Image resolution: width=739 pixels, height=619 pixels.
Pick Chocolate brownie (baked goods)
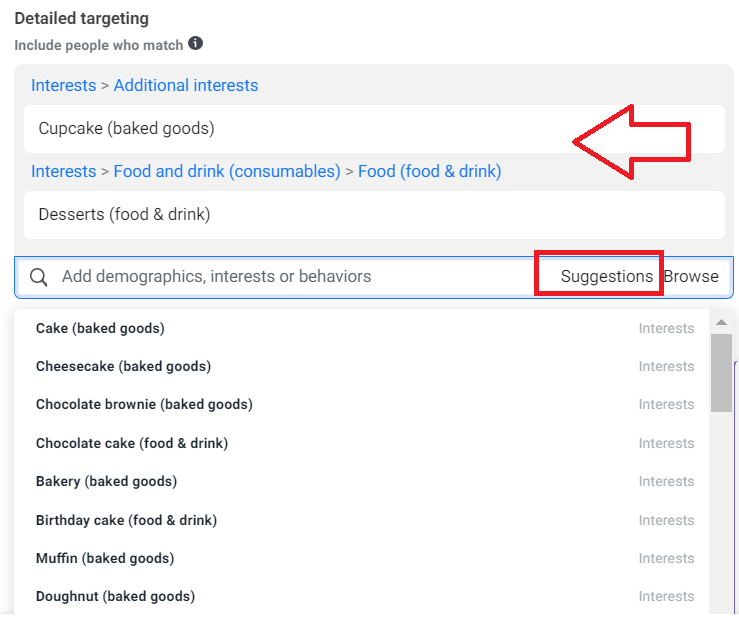pos(361,404)
